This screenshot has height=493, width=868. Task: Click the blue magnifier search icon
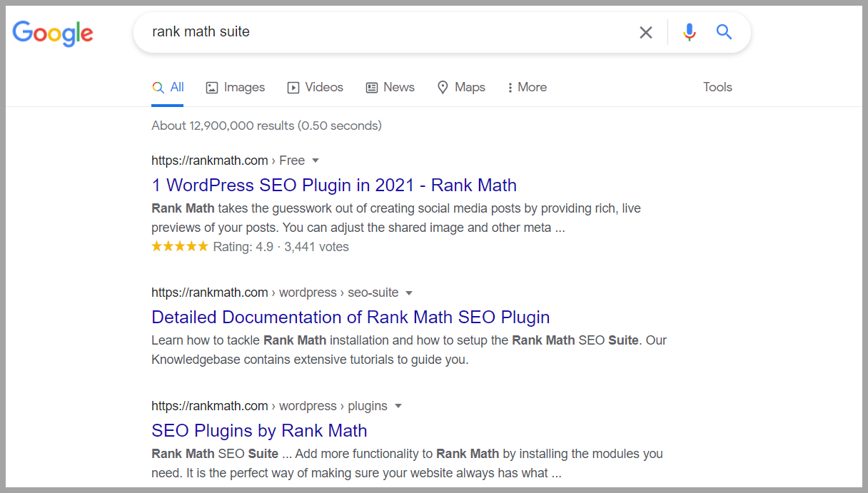pos(724,32)
